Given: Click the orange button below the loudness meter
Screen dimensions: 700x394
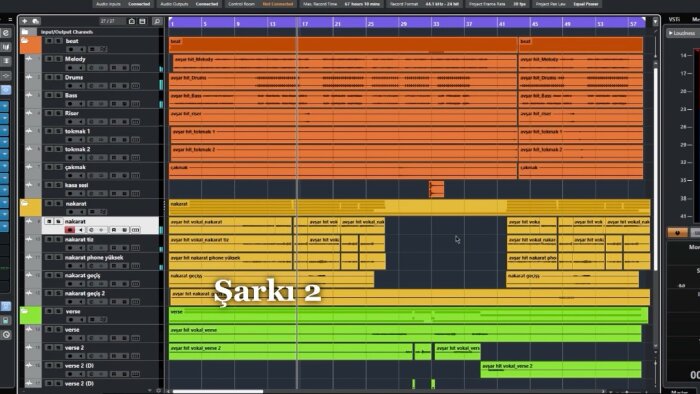Looking at the screenshot, I should pyautogui.click(x=677, y=232).
